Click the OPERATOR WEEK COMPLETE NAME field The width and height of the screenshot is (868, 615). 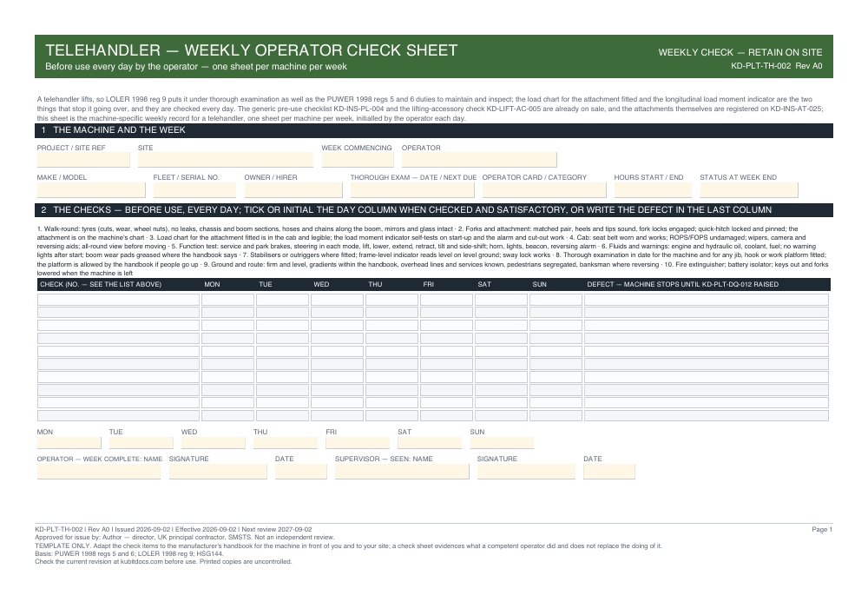[99, 472]
